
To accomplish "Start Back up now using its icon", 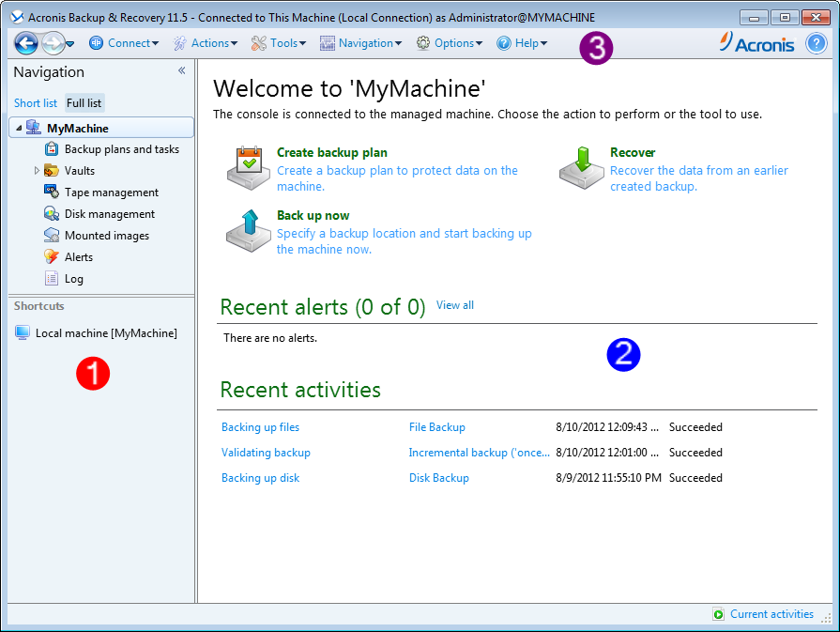I will (x=248, y=228).
